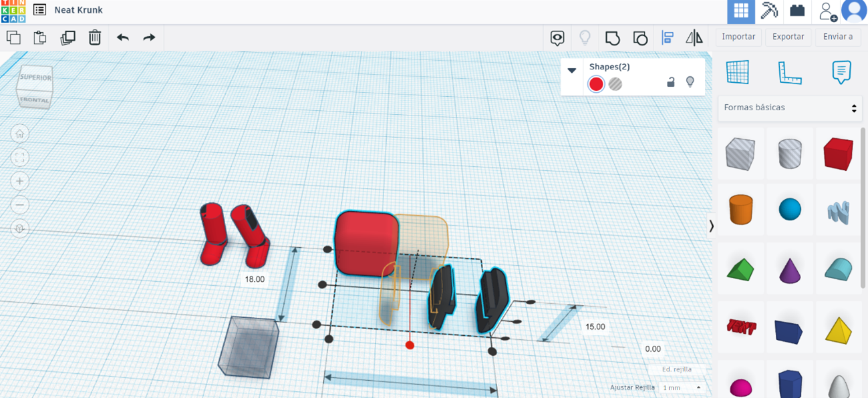Activate the Mirror (flip) tool
The image size is (868, 398).
click(694, 37)
